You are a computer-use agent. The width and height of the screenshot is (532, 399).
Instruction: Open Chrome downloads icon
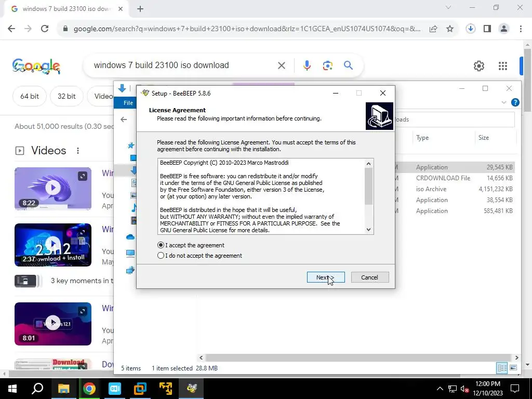pyautogui.click(x=470, y=29)
